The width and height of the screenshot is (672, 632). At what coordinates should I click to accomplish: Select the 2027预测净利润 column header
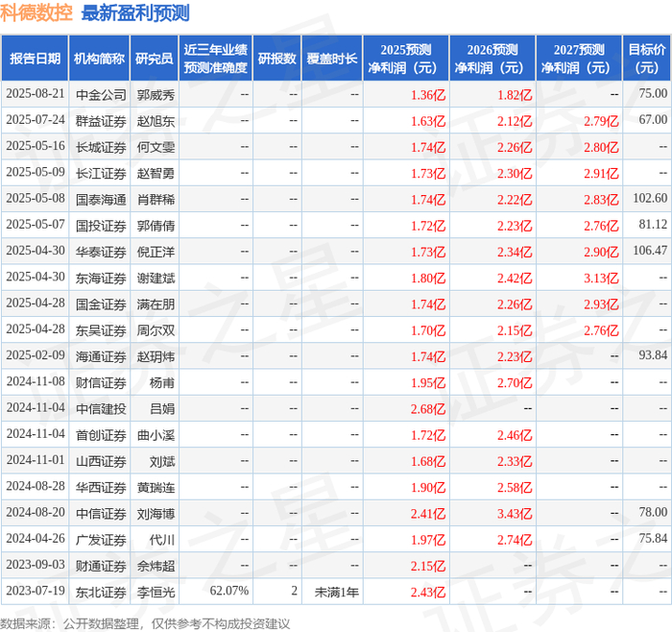click(579, 59)
